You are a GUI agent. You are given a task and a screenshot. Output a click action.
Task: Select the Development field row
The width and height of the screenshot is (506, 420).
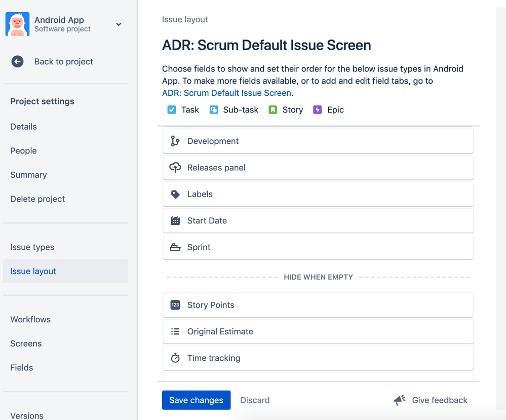point(318,141)
